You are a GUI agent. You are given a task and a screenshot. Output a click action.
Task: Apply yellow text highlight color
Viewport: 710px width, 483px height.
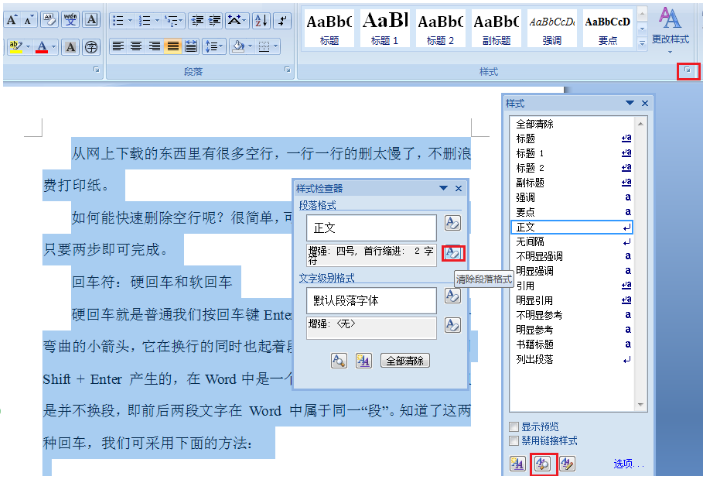coord(15,47)
